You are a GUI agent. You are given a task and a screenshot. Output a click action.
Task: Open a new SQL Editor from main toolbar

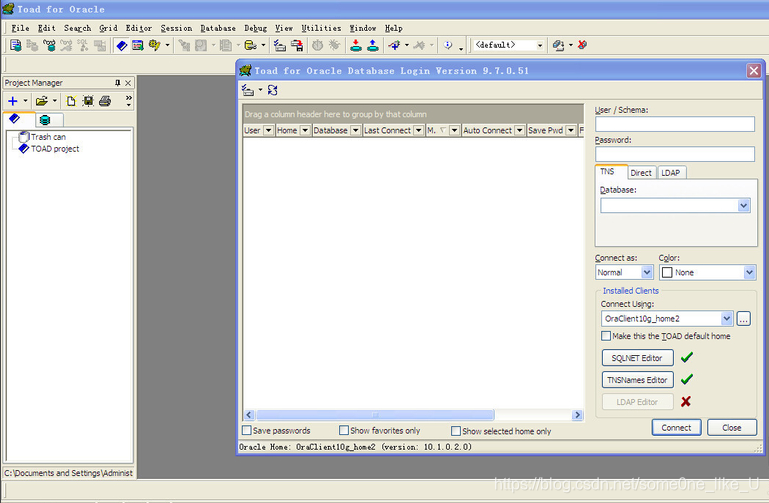16,45
